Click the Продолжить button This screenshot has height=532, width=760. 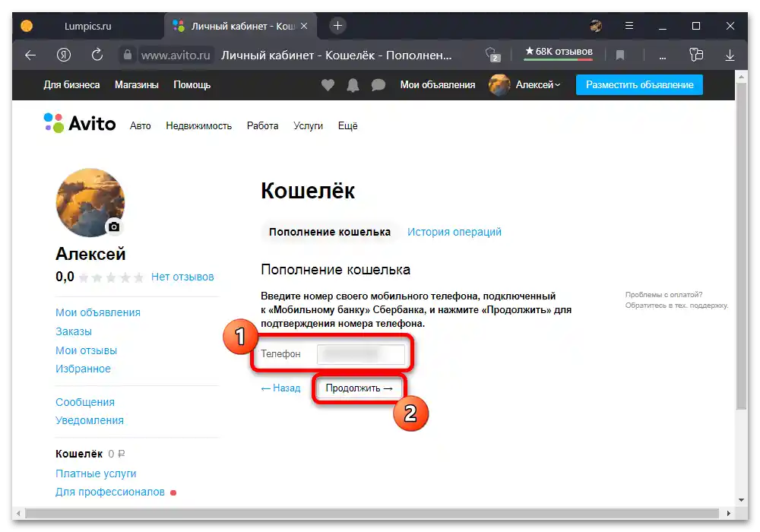pyautogui.click(x=359, y=388)
